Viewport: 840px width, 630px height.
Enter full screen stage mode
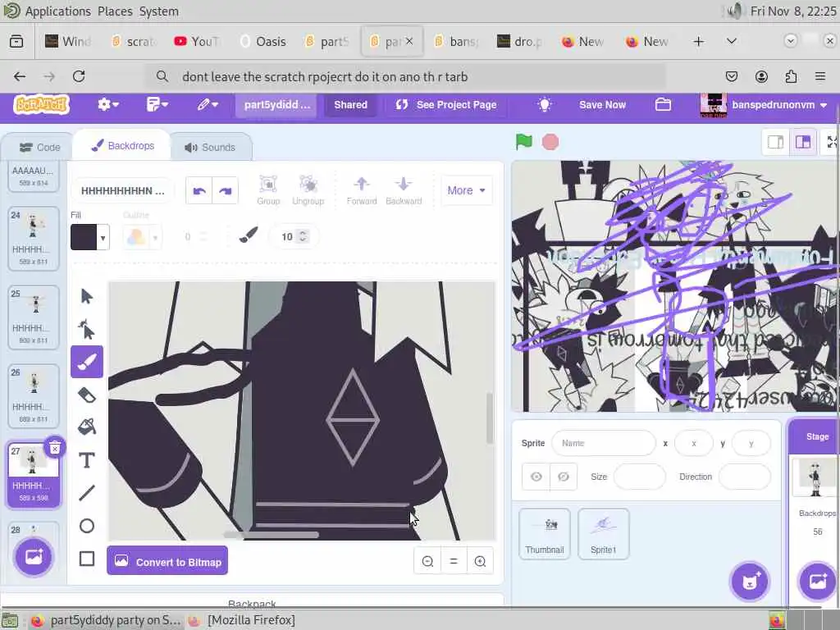[x=832, y=142]
